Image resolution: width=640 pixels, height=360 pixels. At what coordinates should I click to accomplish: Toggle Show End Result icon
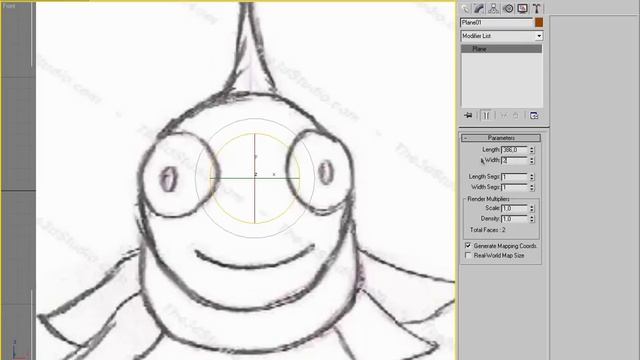coord(486,116)
